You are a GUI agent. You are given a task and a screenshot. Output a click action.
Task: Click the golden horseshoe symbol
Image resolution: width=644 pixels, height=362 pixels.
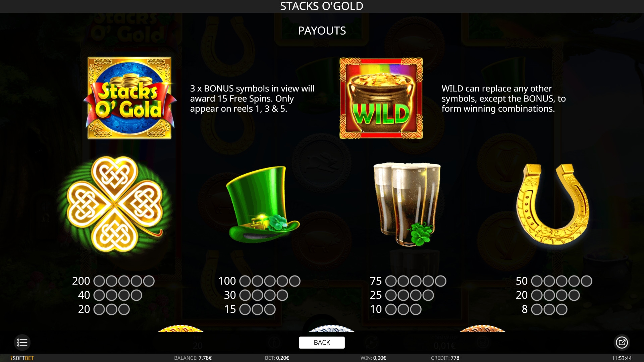click(x=553, y=204)
